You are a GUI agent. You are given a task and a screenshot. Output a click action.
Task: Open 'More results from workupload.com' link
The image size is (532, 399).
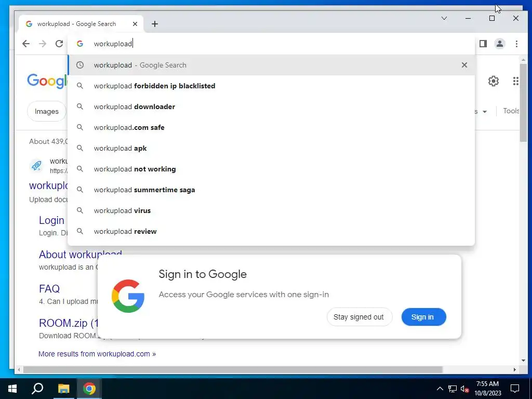click(97, 354)
